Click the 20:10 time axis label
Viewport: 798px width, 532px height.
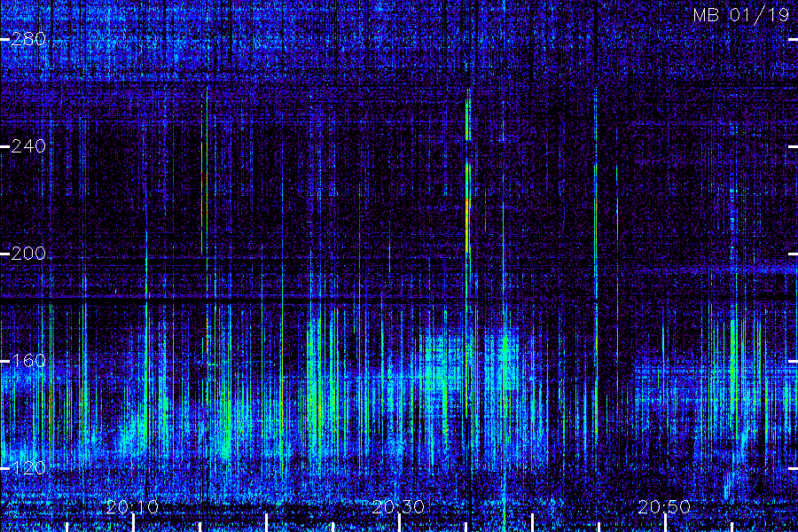(x=133, y=506)
